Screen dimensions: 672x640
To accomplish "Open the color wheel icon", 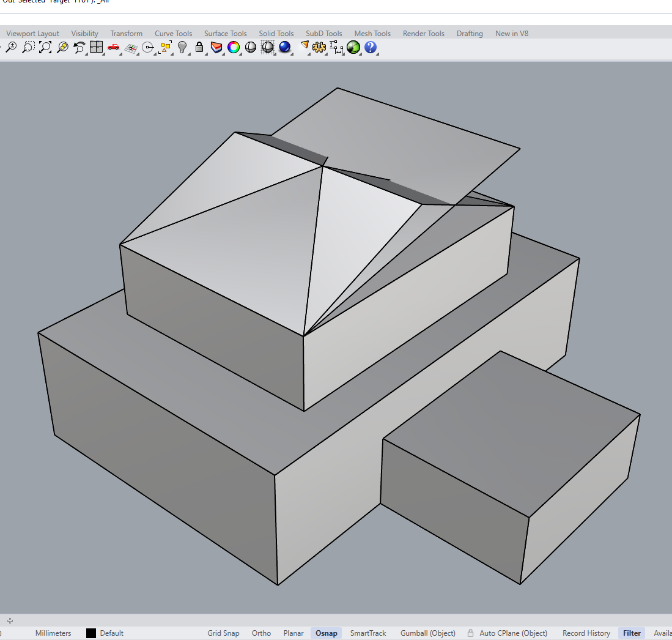I will click(x=234, y=47).
